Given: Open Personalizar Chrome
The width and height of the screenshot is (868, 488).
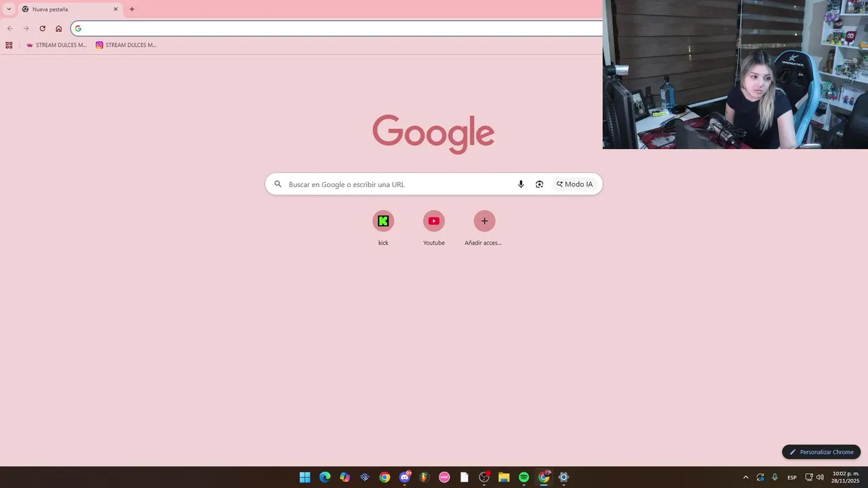Looking at the screenshot, I should 821,452.
